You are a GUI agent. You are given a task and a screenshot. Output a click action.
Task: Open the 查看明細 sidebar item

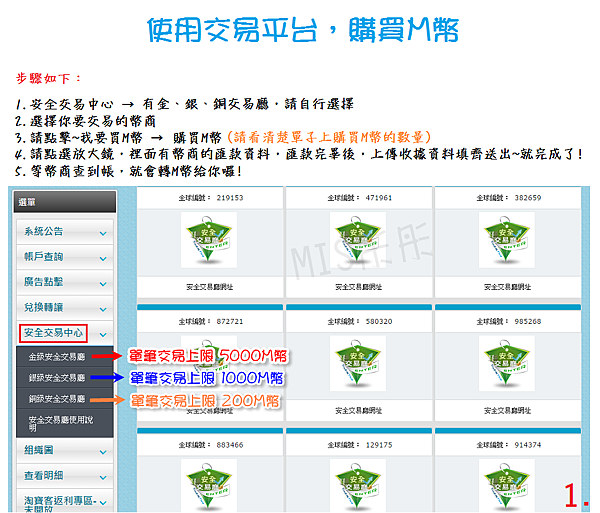pyautogui.click(x=65, y=476)
